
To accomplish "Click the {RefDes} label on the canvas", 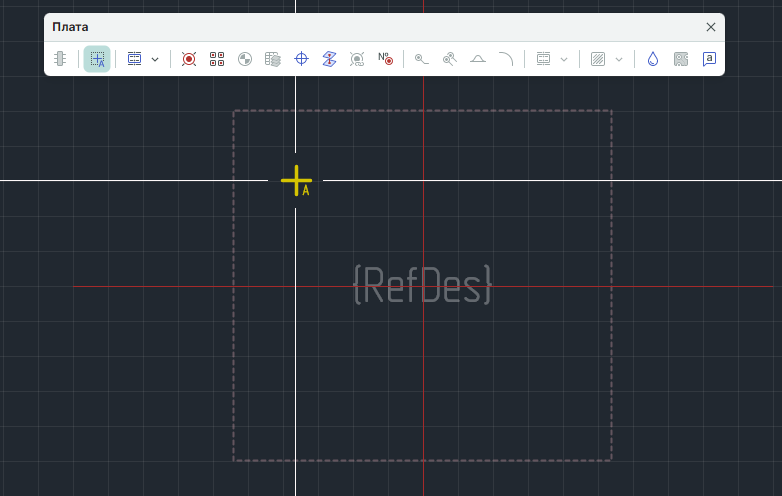I will tap(423, 285).
